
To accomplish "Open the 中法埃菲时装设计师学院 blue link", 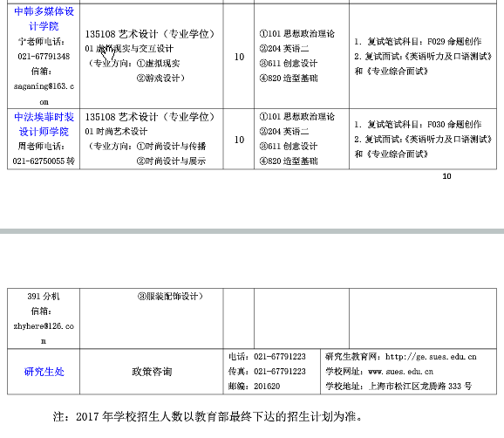I will (44, 124).
